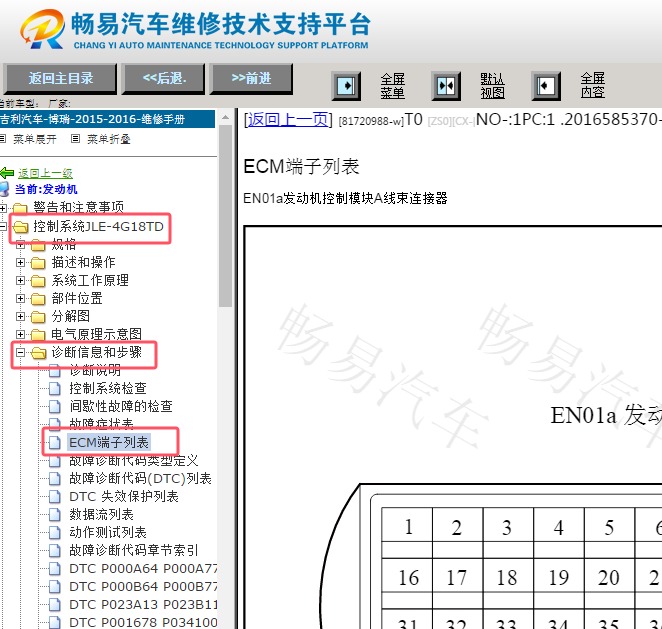Click document icon of 故障诊断代码章节索引
Screen dimensions: 662x629
click(x=54, y=550)
